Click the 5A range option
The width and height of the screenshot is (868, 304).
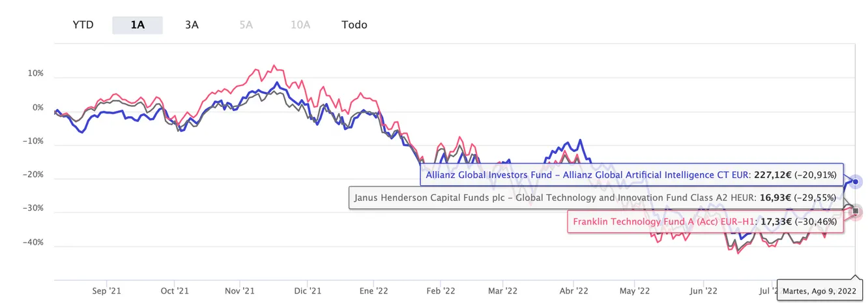pyautogui.click(x=246, y=25)
